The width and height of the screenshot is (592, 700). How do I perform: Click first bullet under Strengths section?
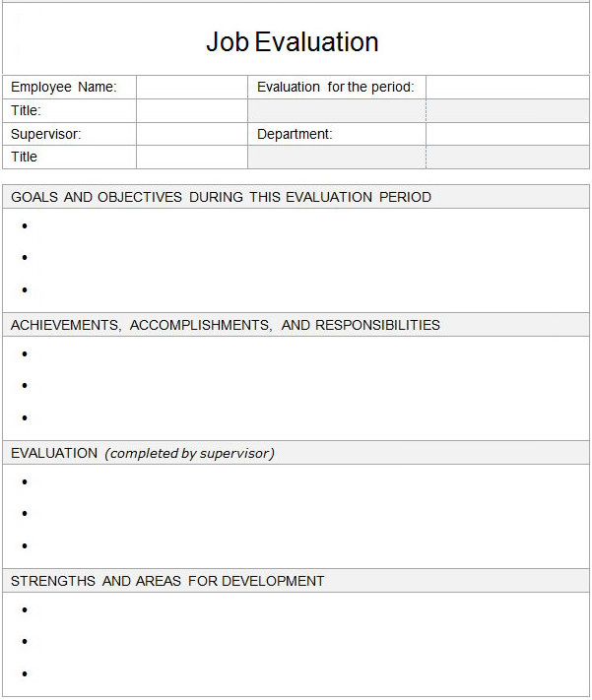coord(25,609)
